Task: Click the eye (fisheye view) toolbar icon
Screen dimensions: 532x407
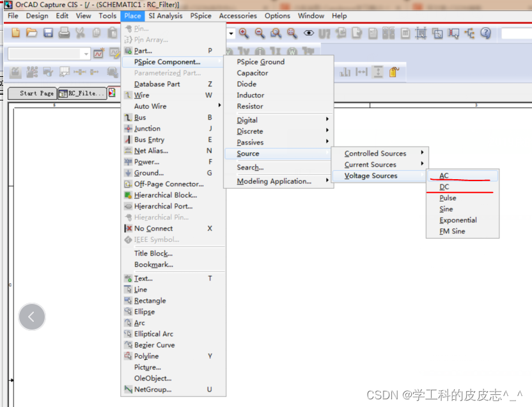Action: (308, 33)
